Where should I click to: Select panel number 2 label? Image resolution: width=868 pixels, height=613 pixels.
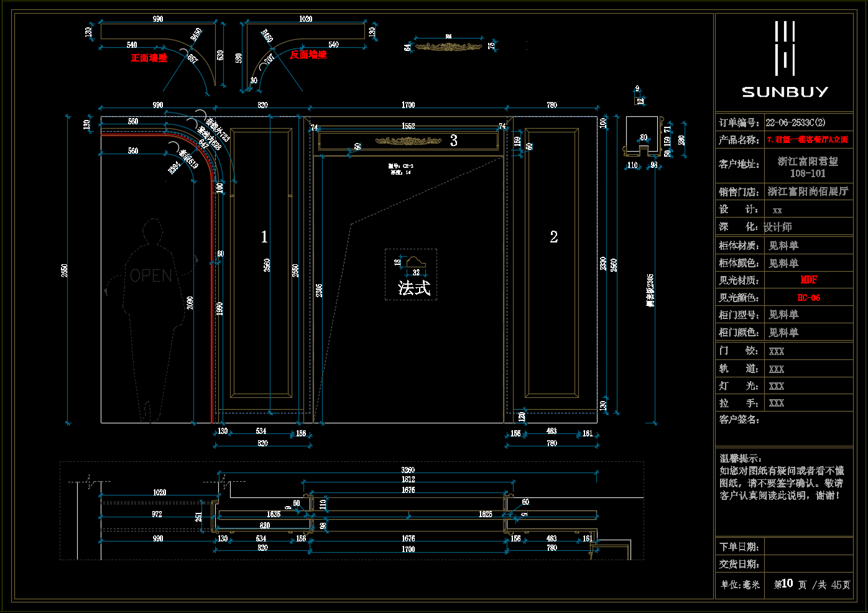click(x=553, y=237)
